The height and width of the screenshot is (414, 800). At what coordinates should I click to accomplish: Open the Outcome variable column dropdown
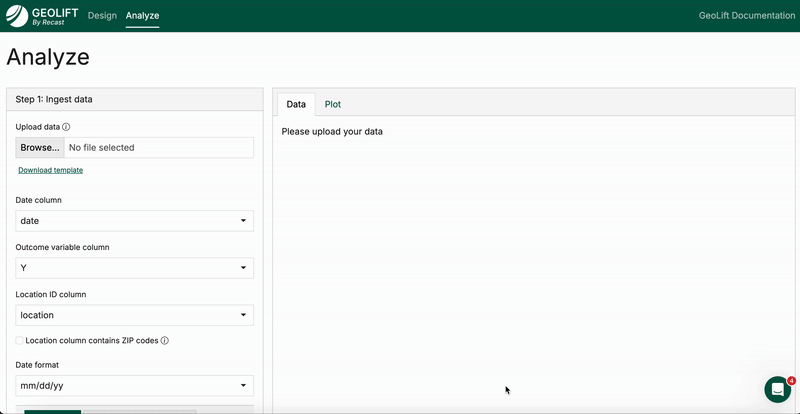tap(134, 268)
